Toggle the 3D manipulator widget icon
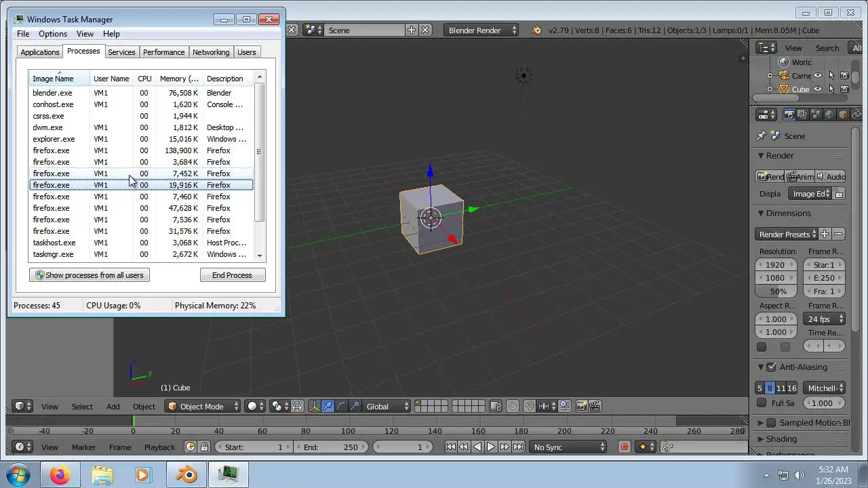 coord(315,406)
